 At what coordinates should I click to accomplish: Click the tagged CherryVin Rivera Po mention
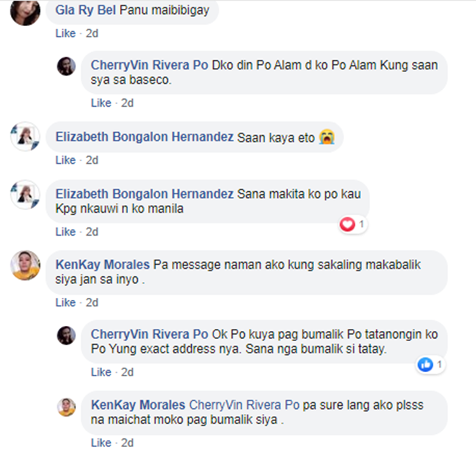pyautogui.click(x=244, y=405)
